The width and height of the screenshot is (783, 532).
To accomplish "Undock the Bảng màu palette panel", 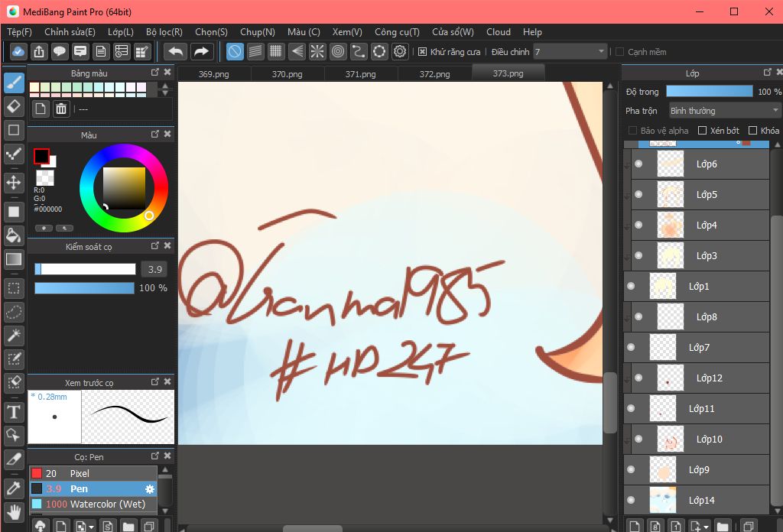I will pyautogui.click(x=154, y=73).
